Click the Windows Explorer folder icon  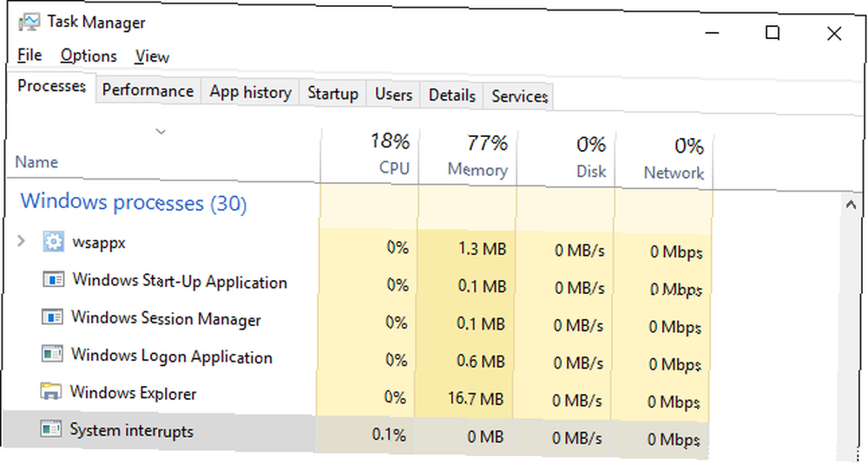pyautogui.click(x=51, y=391)
